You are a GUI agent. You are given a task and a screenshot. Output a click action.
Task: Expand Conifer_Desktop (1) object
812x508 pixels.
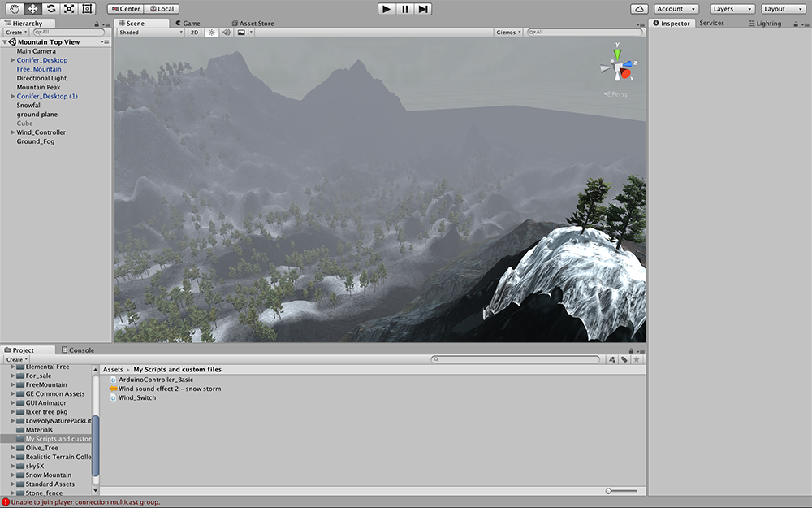[x=12, y=96]
